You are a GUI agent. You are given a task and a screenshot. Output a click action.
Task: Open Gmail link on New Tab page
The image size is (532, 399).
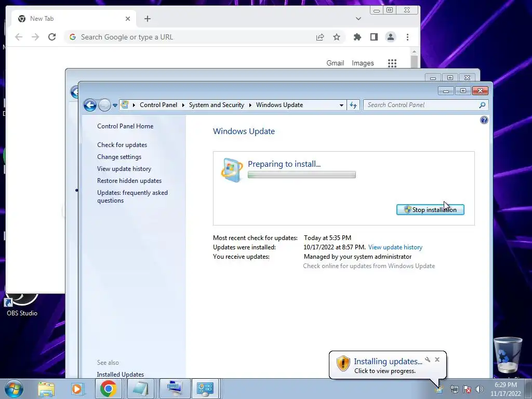(335, 63)
